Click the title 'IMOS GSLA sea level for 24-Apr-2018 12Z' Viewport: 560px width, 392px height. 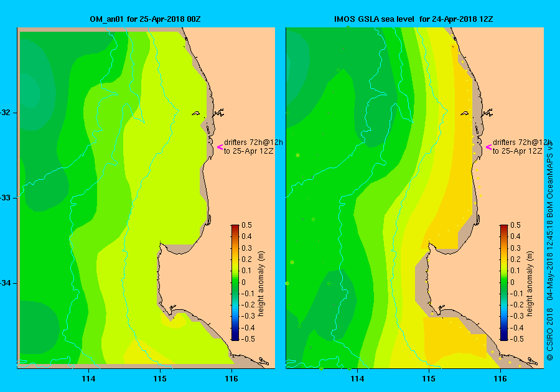click(x=414, y=19)
